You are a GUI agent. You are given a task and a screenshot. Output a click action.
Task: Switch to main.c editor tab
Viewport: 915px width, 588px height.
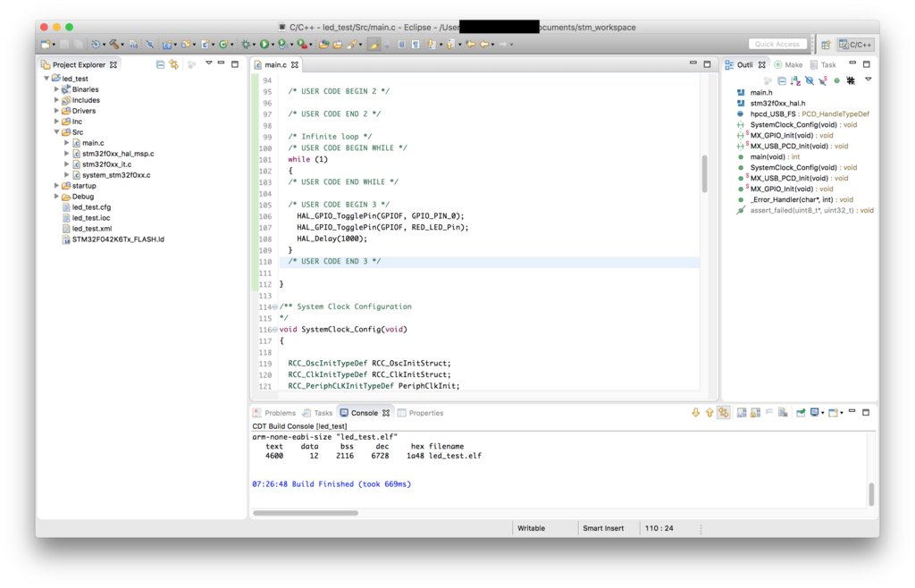[275, 64]
